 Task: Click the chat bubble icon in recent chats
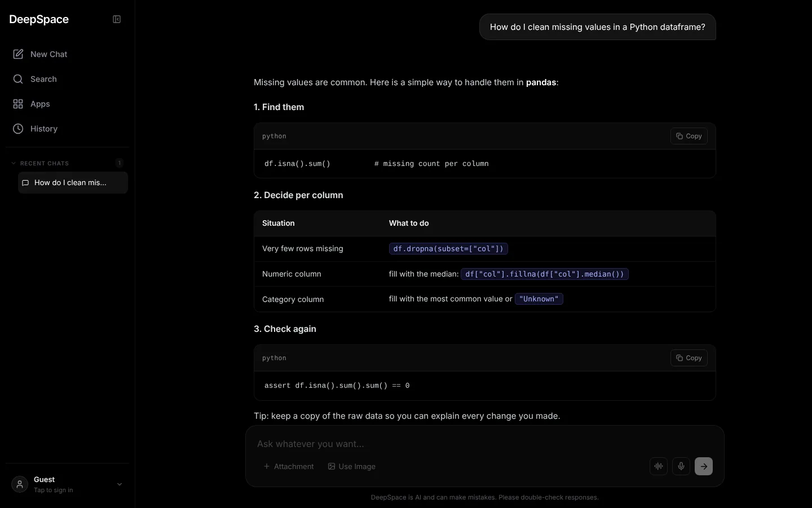click(x=25, y=183)
